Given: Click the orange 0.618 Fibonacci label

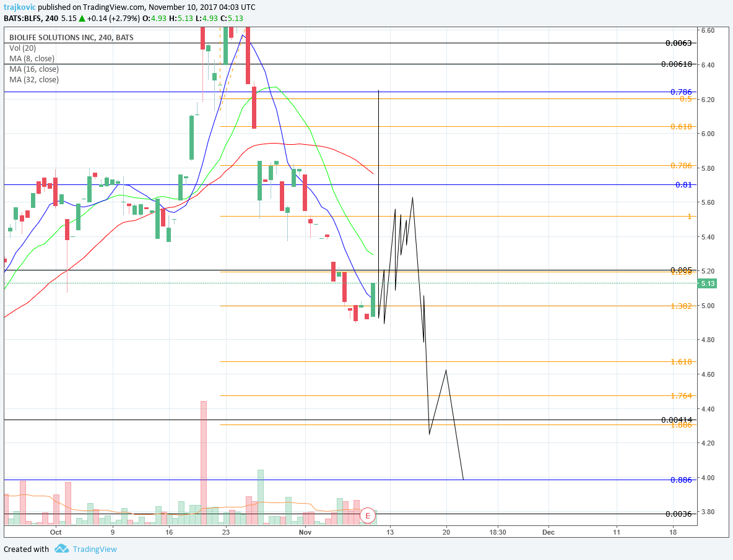Looking at the screenshot, I should point(681,127).
